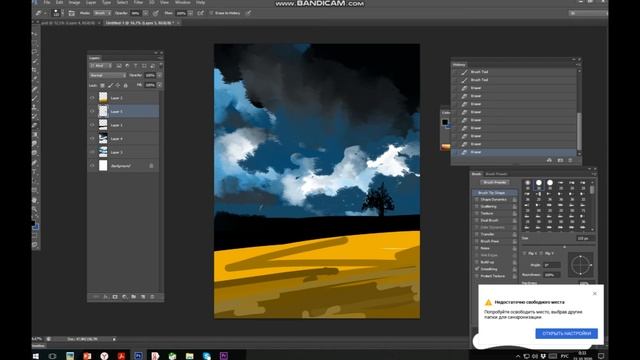Viewport: 640px width, 360px height.
Task: Create a new layer in Layers panel
Action: (x=143, y=297)
